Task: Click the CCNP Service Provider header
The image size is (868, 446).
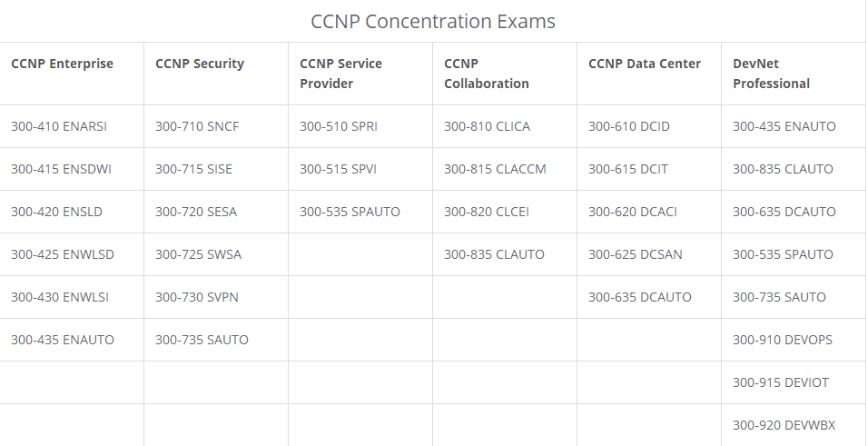Action: pos(341,74)
